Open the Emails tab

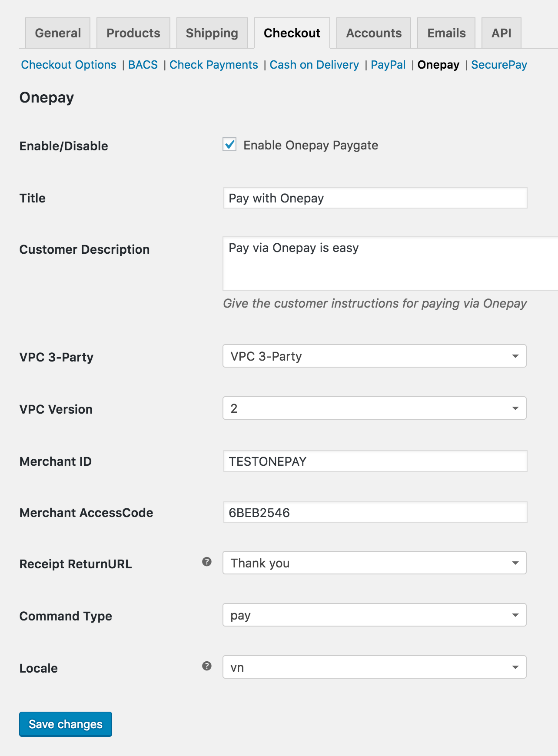pos(446,33)
